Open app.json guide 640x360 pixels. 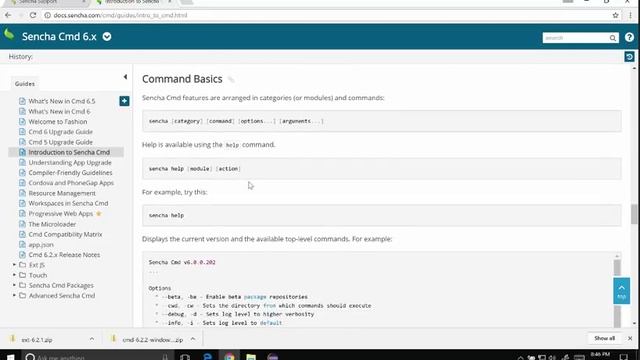[41, 244]
